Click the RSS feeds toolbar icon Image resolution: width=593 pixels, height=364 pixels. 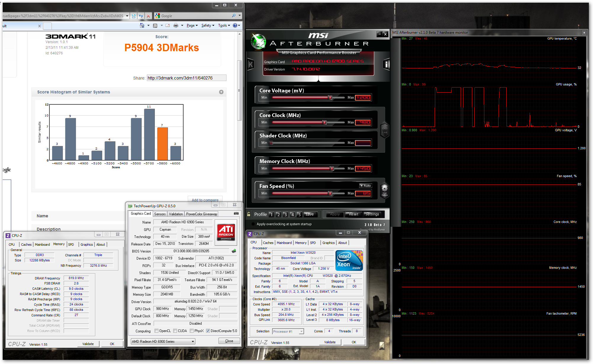coord(155,26)
